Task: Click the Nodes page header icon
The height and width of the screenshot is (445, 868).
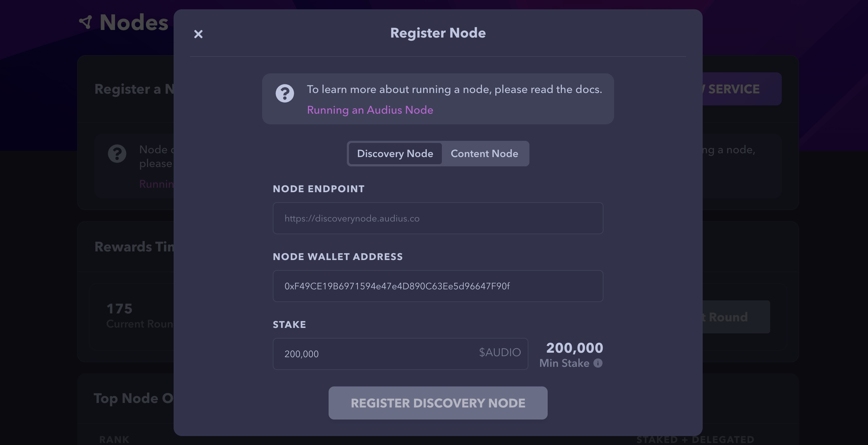Action: (x=86, y=22)
